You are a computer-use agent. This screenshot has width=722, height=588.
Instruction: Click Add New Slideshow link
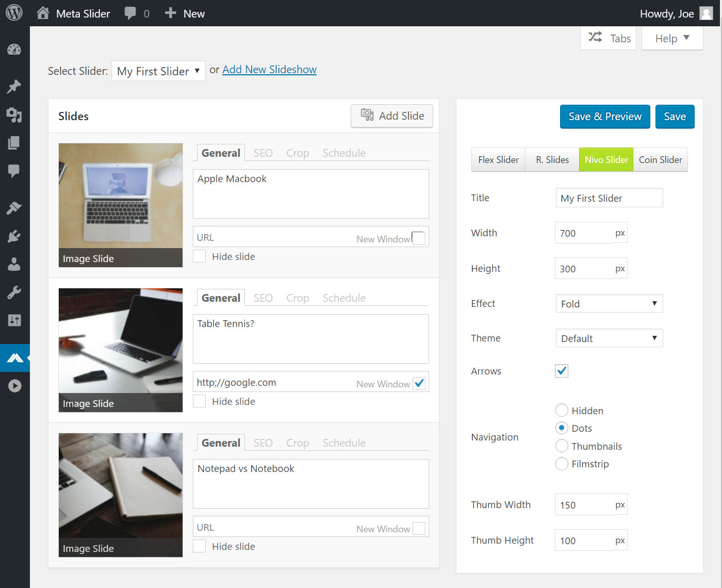pyautogui.click(x=269, y=70)
